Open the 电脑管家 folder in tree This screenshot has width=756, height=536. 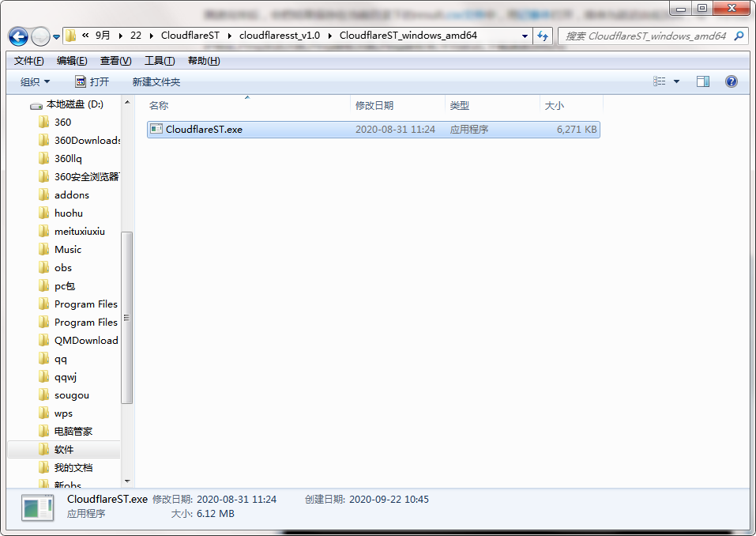point(65,432)
